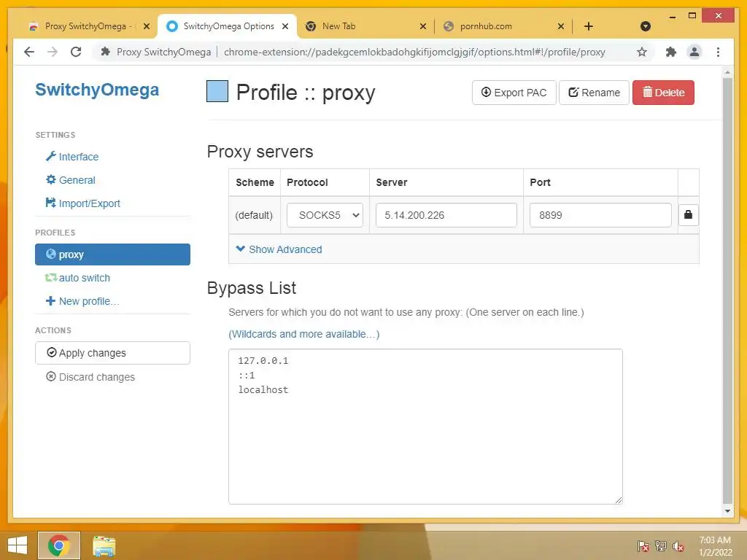The width and height of the screenshot is (747, 560).
Task: Expand Show Advanced proxy options
Action: (279, 249)
